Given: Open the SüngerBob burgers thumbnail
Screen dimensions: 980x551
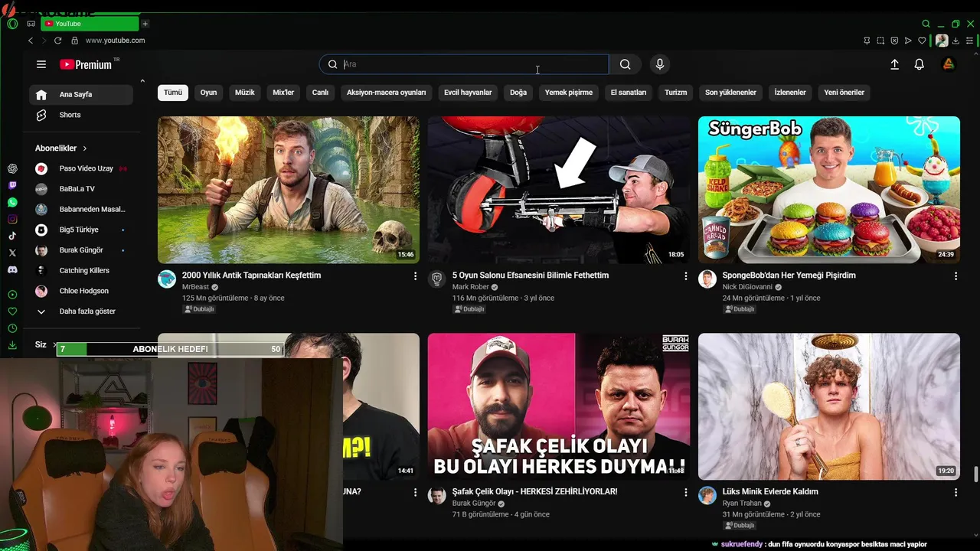Looking at the screenshot, I should click(x=829, y=190).
